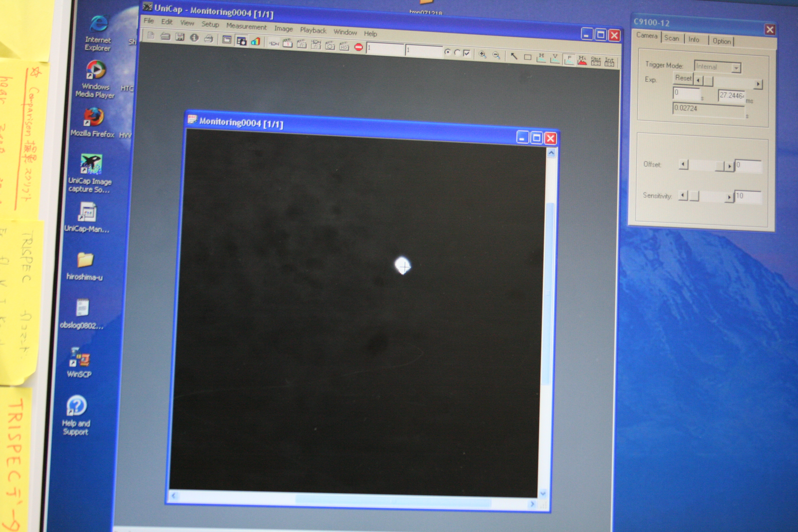Open the File menu
Image resolution: width=798 pixels, height=532 pixels.
[149, 21]
